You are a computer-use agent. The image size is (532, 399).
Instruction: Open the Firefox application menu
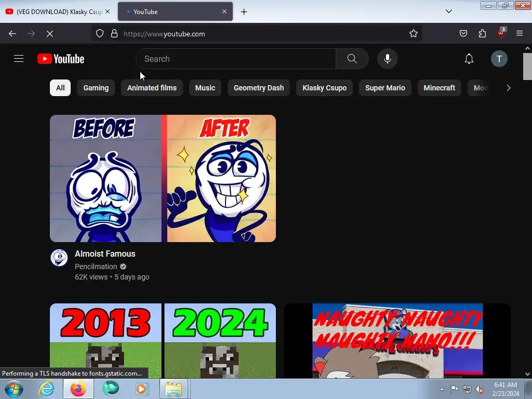pos(520,33)
